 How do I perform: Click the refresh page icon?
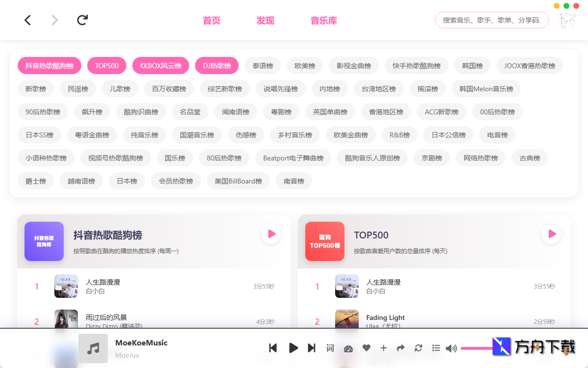(82, 20)
